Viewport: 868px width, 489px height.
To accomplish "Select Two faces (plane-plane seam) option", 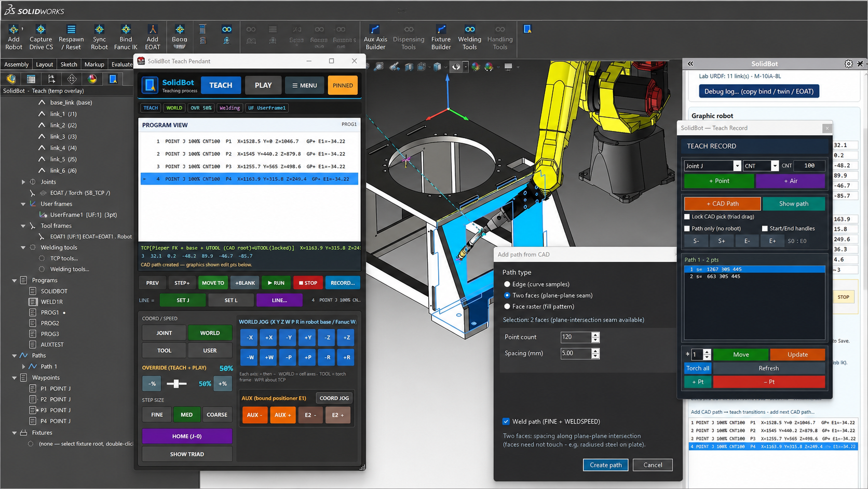I will (507, 295).
